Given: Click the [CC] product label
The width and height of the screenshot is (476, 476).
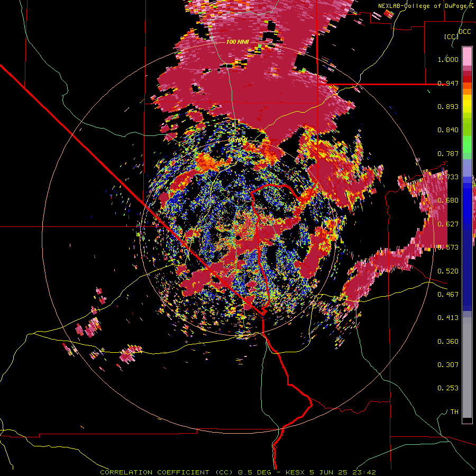Looking at the screenshot, I should pos(452,36).
